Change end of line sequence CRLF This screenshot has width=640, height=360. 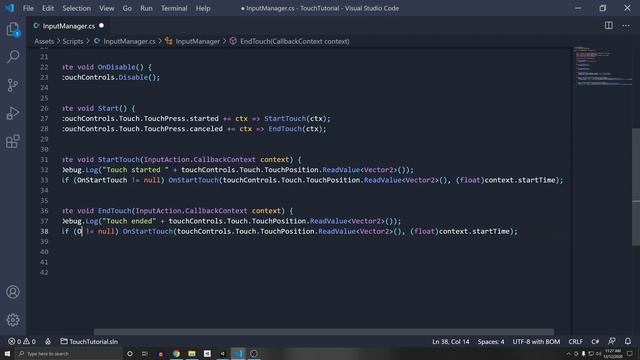point(576,341)
